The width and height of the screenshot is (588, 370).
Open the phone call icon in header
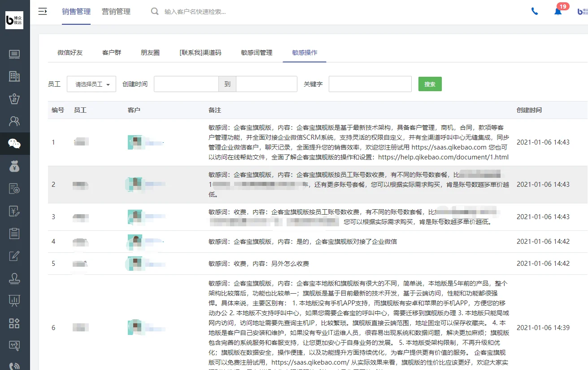tap(535, 12)
